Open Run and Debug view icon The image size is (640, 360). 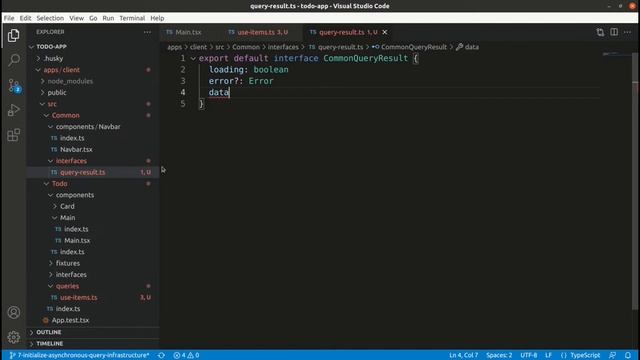click(x=13, y=110)
